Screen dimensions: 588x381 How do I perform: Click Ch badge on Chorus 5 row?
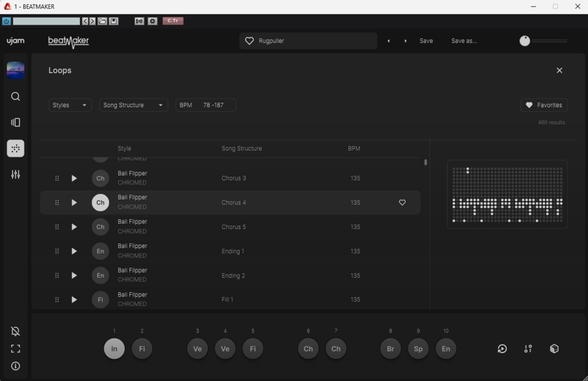pyautogui.click(x=100, y=227)
